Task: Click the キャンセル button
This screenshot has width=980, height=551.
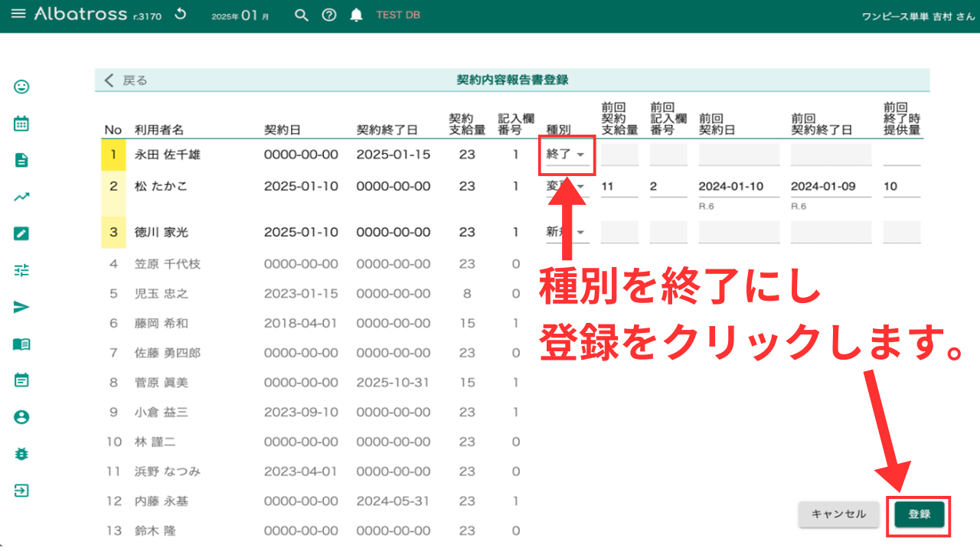Action: [839, 514]
